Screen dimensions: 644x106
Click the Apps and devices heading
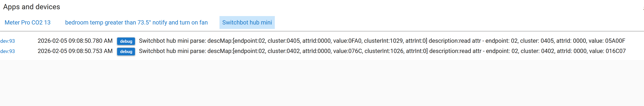coord(32,7)
